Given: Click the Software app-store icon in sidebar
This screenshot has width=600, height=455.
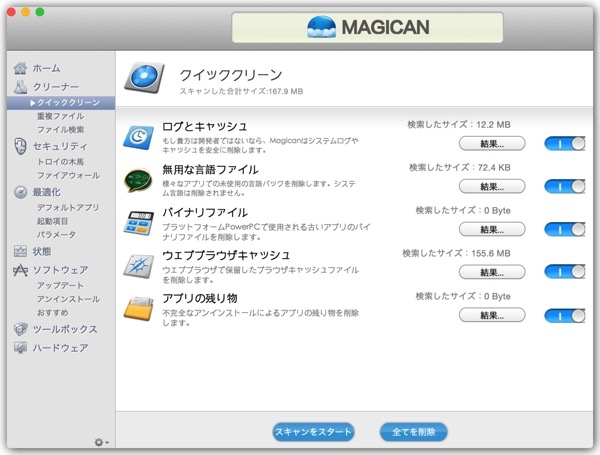Looking at the screenshot, I should [20, 270].
